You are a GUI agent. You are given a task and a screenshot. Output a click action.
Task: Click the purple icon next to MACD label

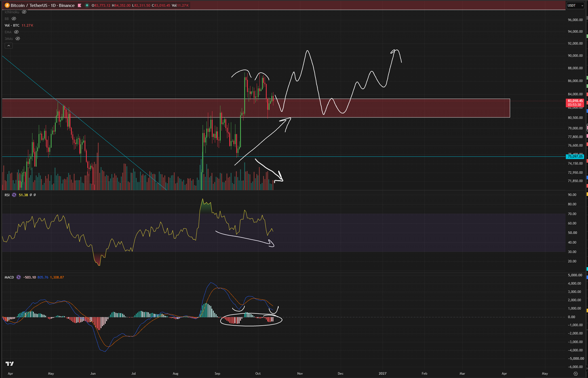click(x=19, y=277)
